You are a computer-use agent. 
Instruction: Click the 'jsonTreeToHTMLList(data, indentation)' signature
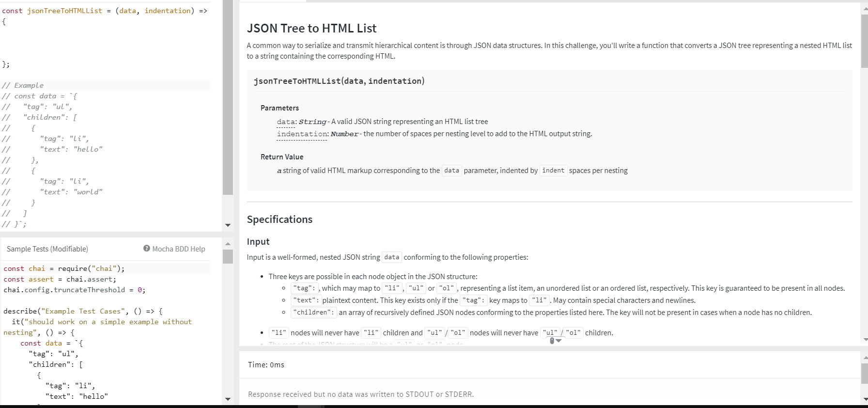pyautogui.click(x=339, y=81)
